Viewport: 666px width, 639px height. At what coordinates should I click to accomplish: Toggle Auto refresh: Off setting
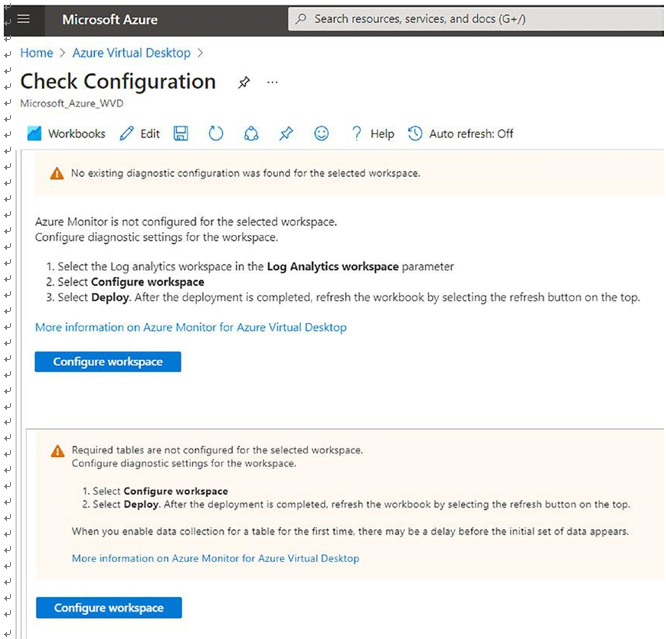[460, 133]
